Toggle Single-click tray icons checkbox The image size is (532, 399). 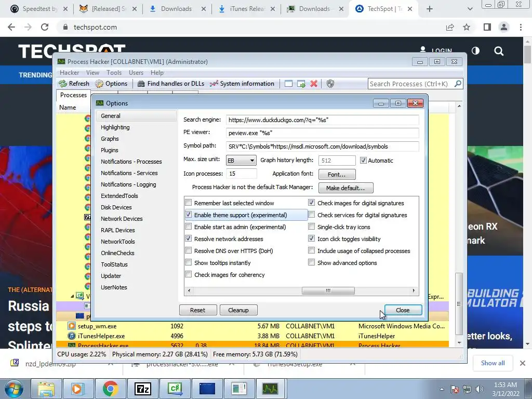311,227
